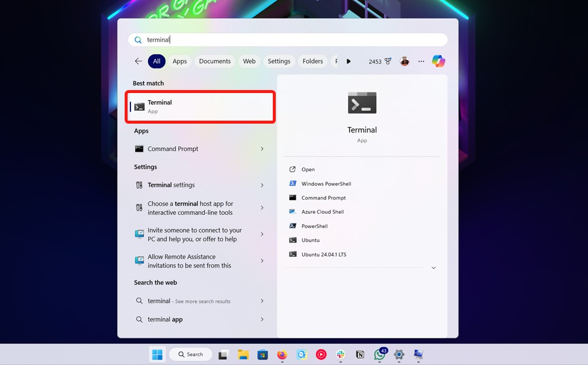The image size is (588, 365).
Task: Expand chevron for 'terminal - See more search results'
Action: (262, 301)
